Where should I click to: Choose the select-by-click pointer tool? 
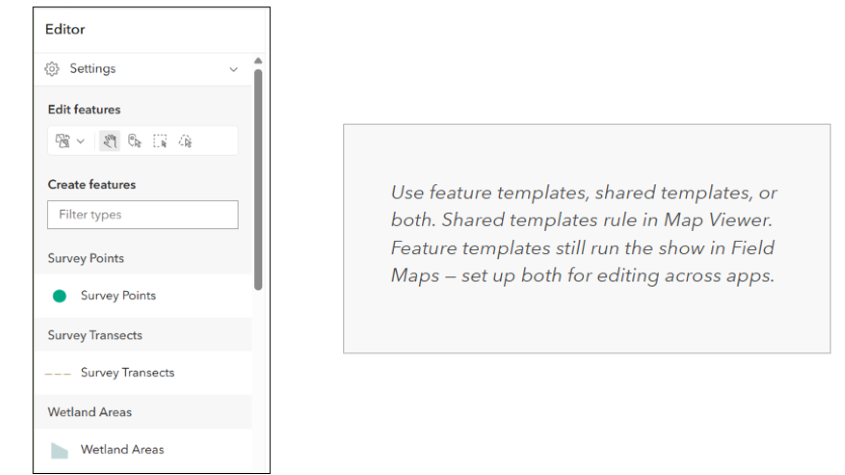[135, 141]
